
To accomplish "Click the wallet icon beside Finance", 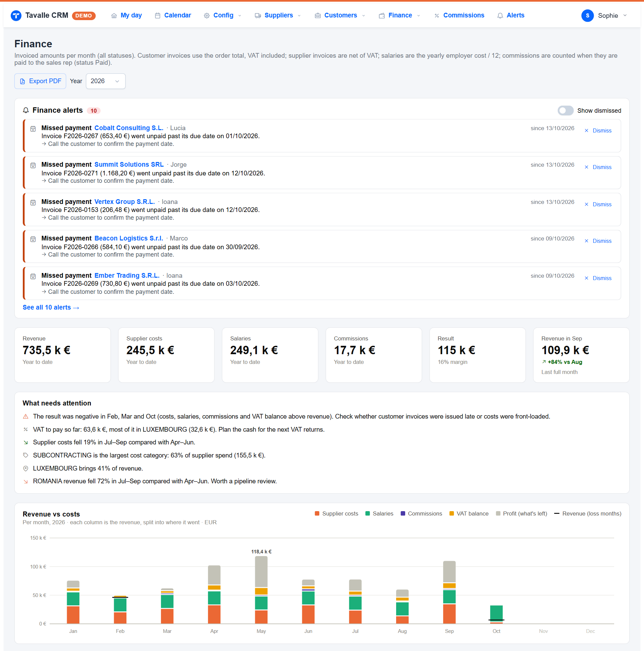I will pos(381,16).
